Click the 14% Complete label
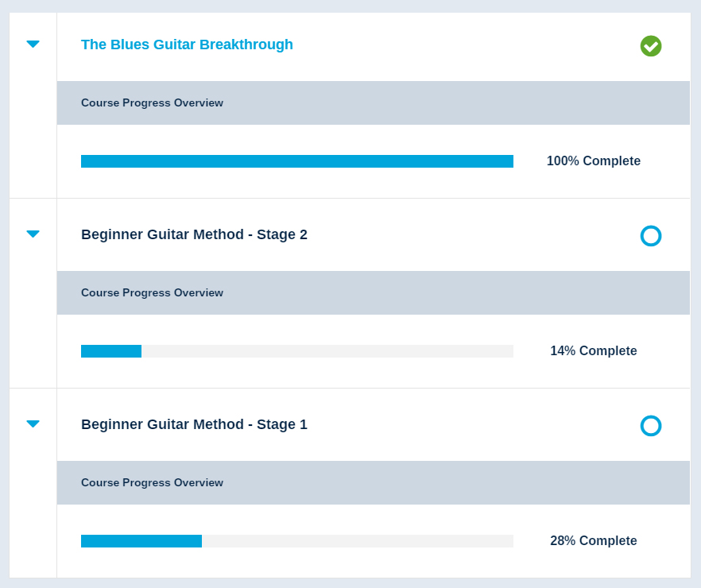This screenshot has height=588, width=701. click(x=593, y=350)
